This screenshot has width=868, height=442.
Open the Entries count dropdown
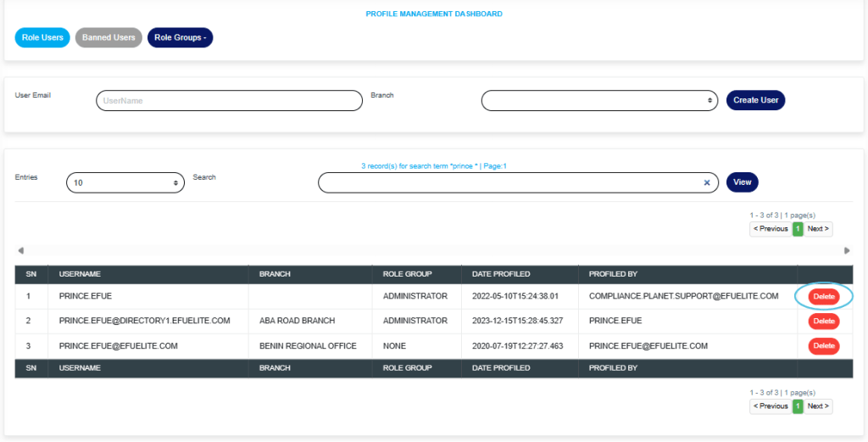(x=125, y=182)
